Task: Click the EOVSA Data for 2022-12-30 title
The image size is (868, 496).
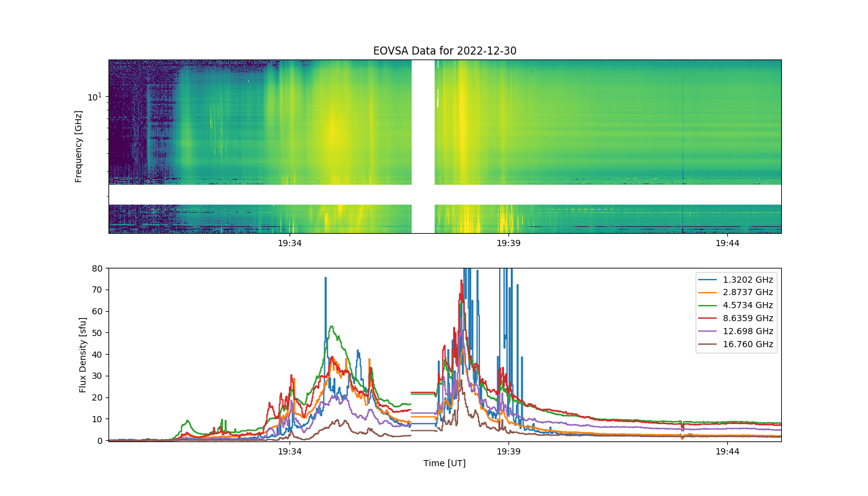Action: click(445, 51)
